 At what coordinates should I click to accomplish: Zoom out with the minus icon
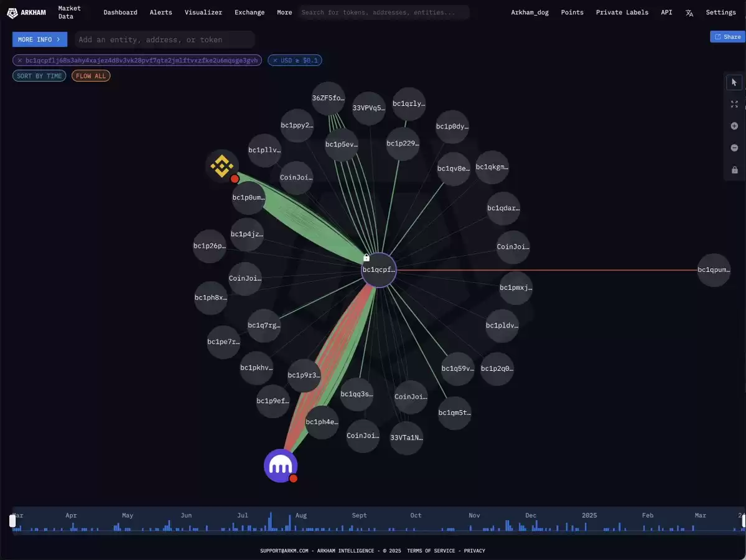(734, 148)
